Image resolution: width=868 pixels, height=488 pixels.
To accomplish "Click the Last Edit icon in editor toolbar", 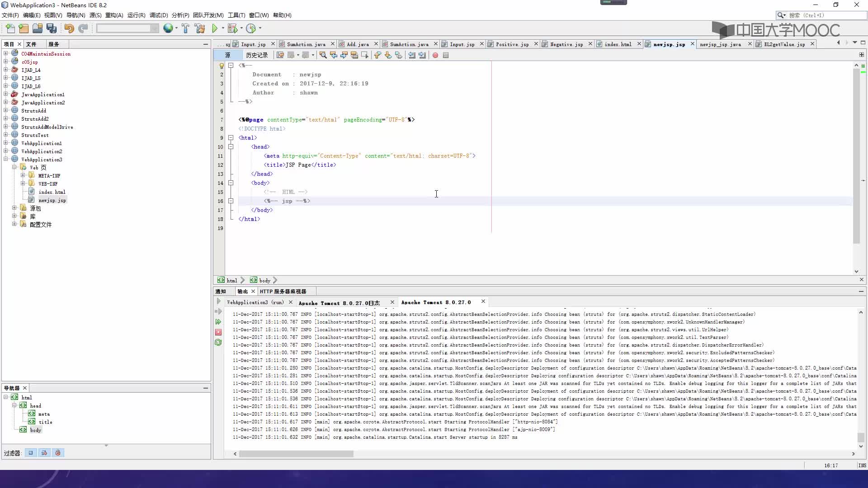I will [280, 55].
